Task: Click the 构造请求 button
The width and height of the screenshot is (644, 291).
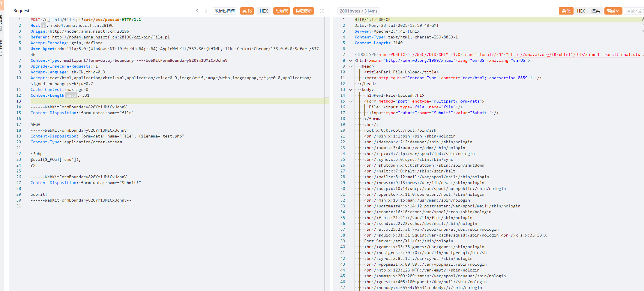Action: point(304,11)
